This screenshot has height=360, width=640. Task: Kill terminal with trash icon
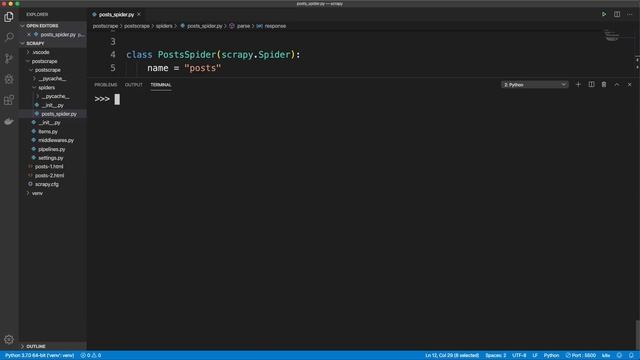click(x=604, y=84)
